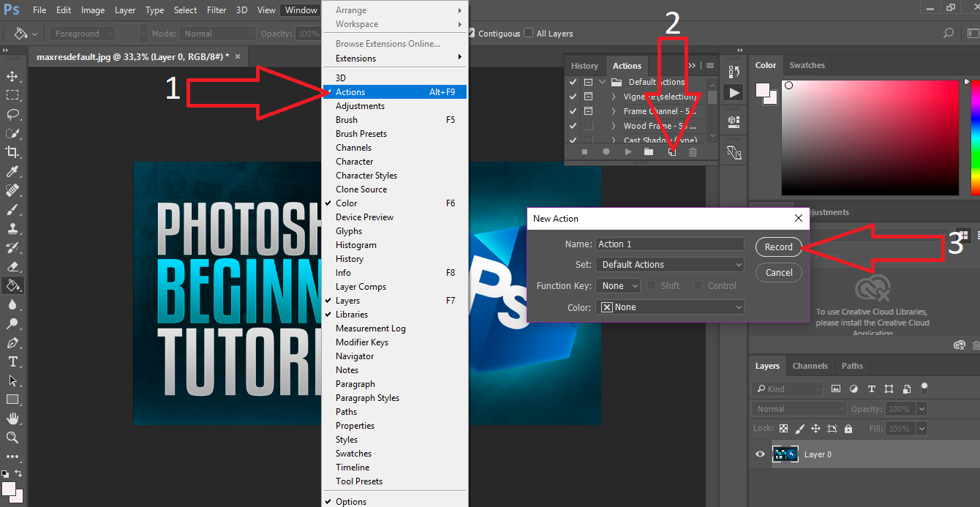Open the Kind filter dropdown in Layers

tap(788, 389)
